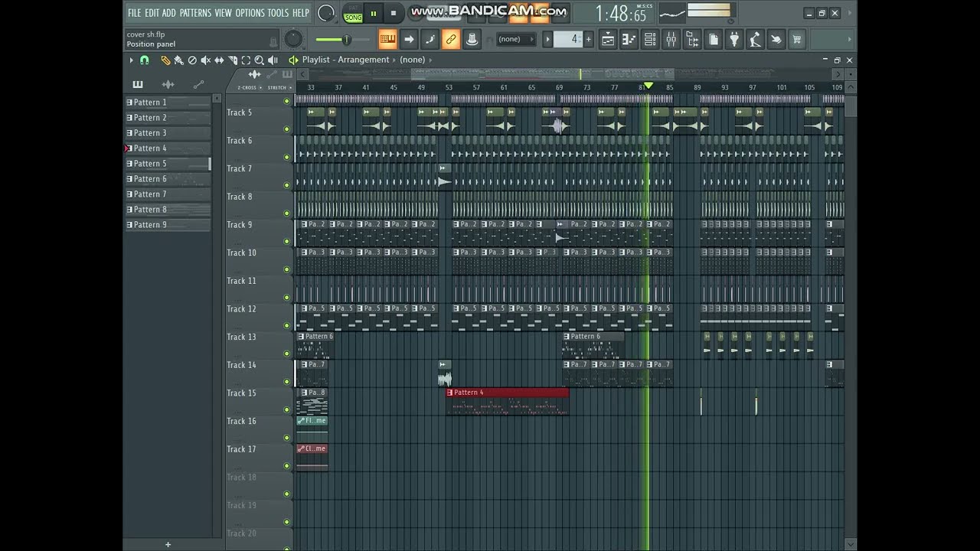This screenshot has width=980, height=551.
Task: Mute Track 13 with its green LED
Action: coord(287,354)
